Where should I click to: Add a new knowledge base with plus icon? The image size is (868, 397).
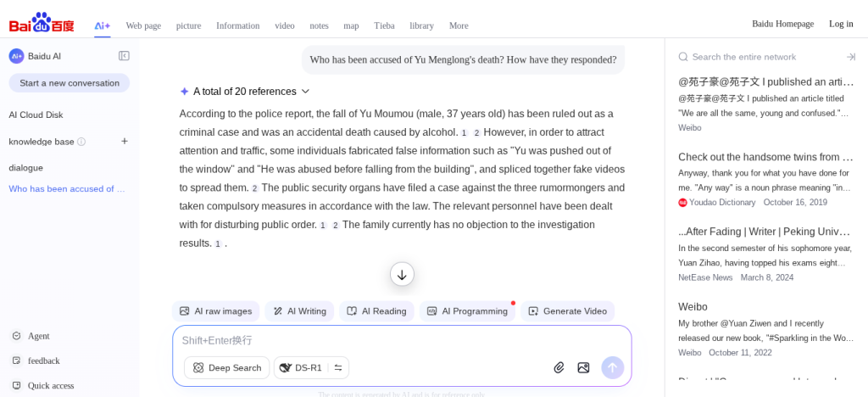124,141
